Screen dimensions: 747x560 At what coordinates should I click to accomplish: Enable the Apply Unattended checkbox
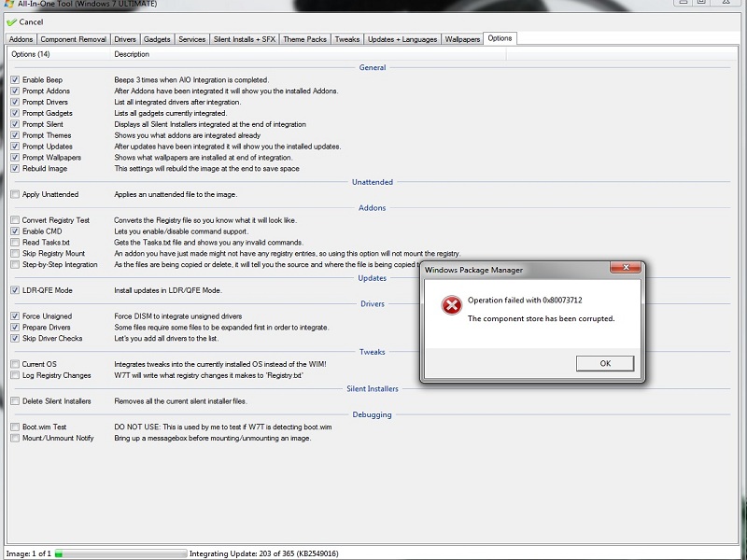15,194
